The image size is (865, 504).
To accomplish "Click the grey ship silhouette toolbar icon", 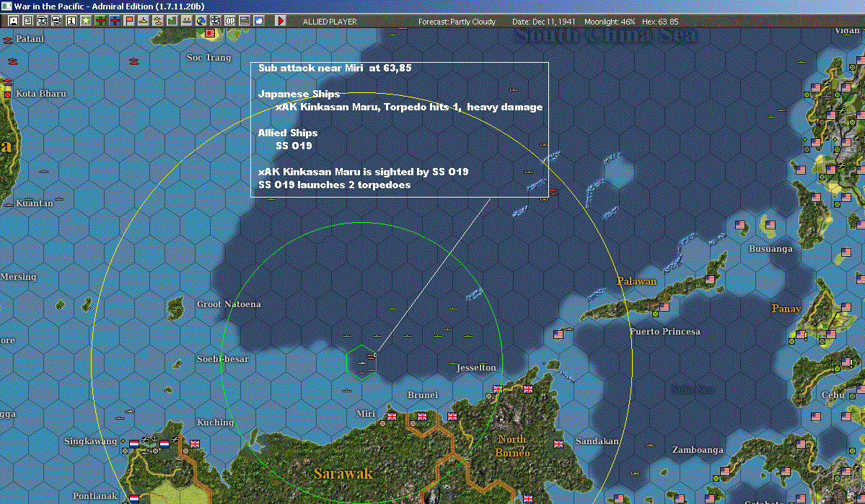I will (186, 21).
